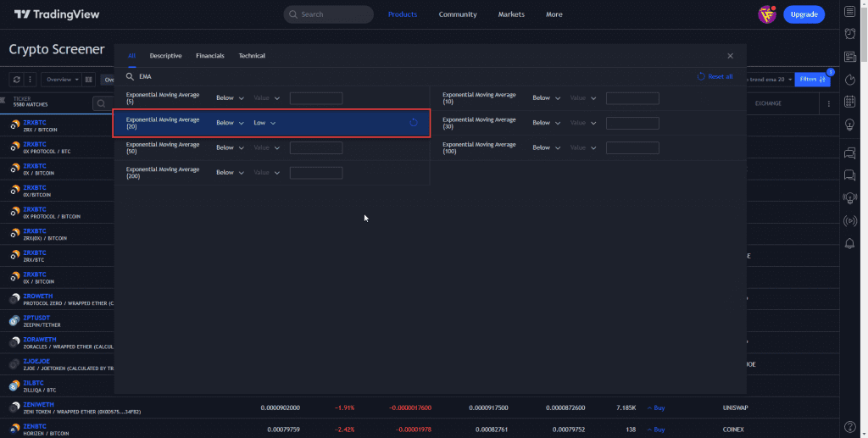Image resolution: width=868 pixels, height=438 pixels.
Task: Open the ZENBTC ticker link
Action: coord(34,426)
